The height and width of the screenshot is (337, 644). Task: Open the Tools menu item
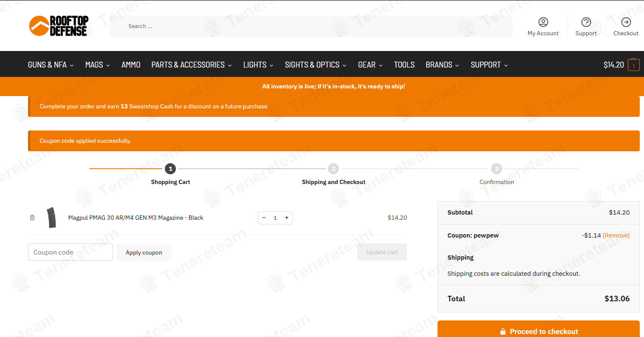pos(404,65)
